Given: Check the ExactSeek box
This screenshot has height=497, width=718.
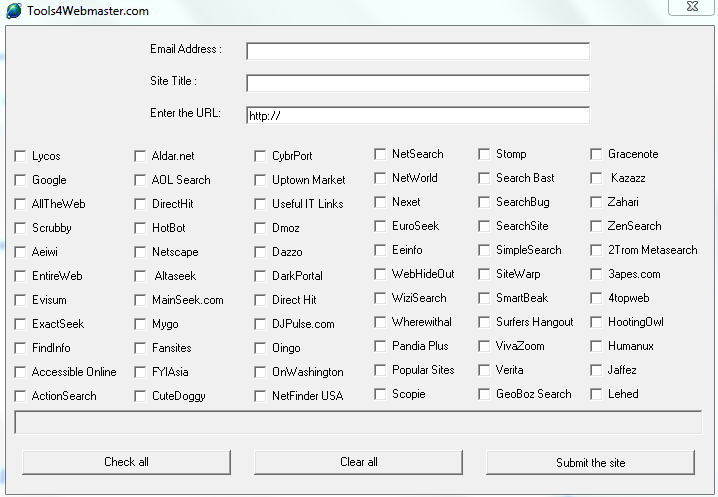Looking at the screenshot, I should 20,324.
